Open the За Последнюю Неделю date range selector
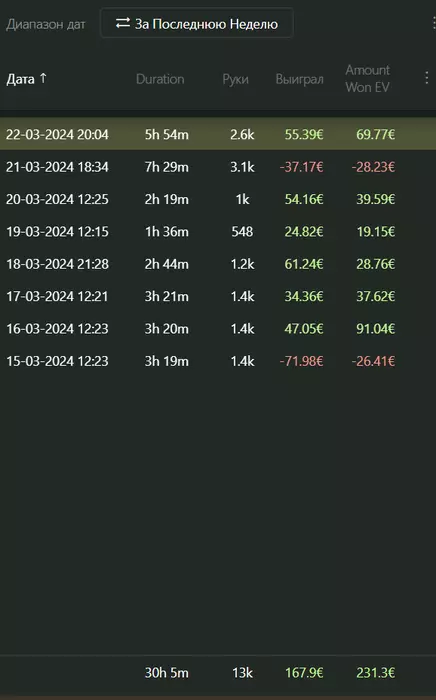Screen dimensions: 436x700 click(x=197, y=23)
